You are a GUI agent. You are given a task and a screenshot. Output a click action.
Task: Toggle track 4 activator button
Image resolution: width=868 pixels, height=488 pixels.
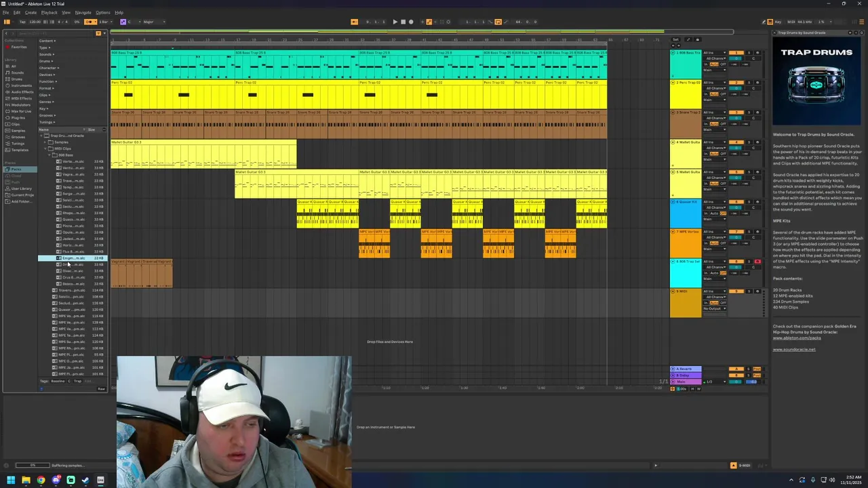click(x=736, y=142)
